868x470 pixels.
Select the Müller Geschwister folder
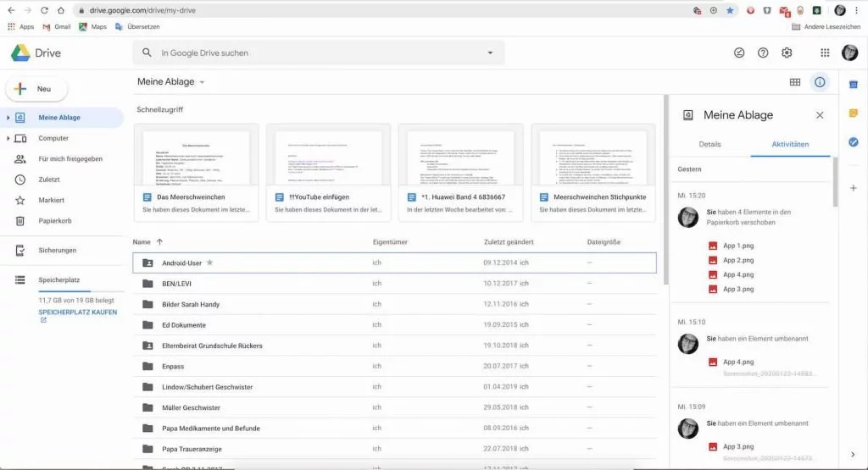click(x=395, y=407)
